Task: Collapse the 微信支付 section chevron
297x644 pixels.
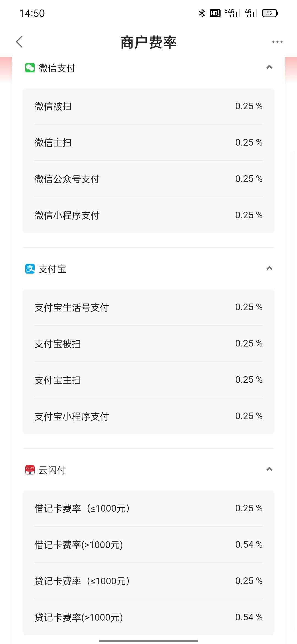Action: point(269,67)
